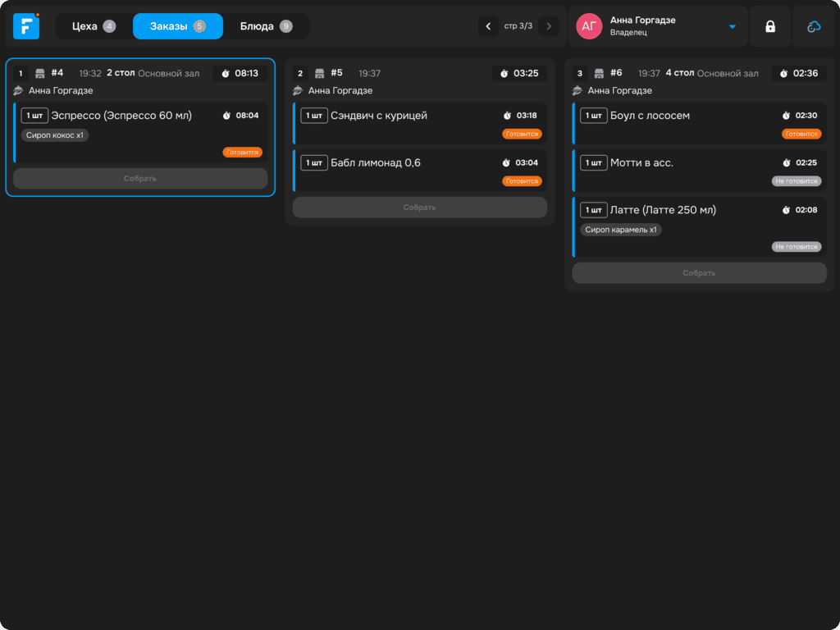Click the store icon of order #4
The height and width of the screenshot is (630, 840).
39,73
